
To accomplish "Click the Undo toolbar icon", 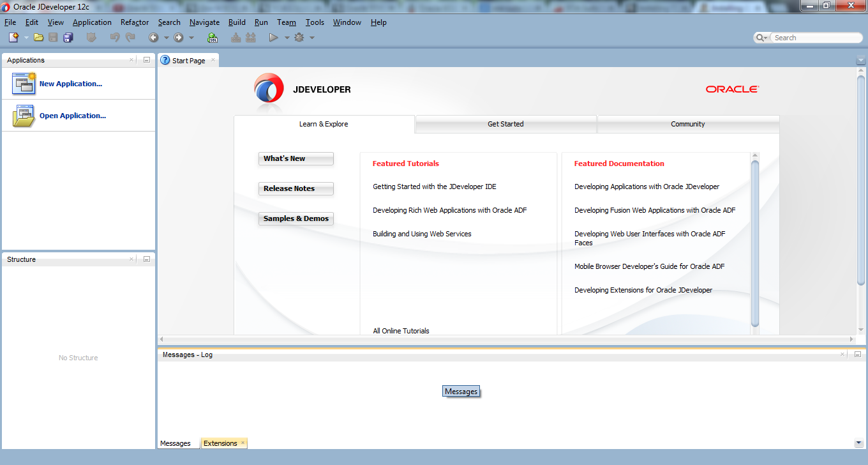I will 115,38.
